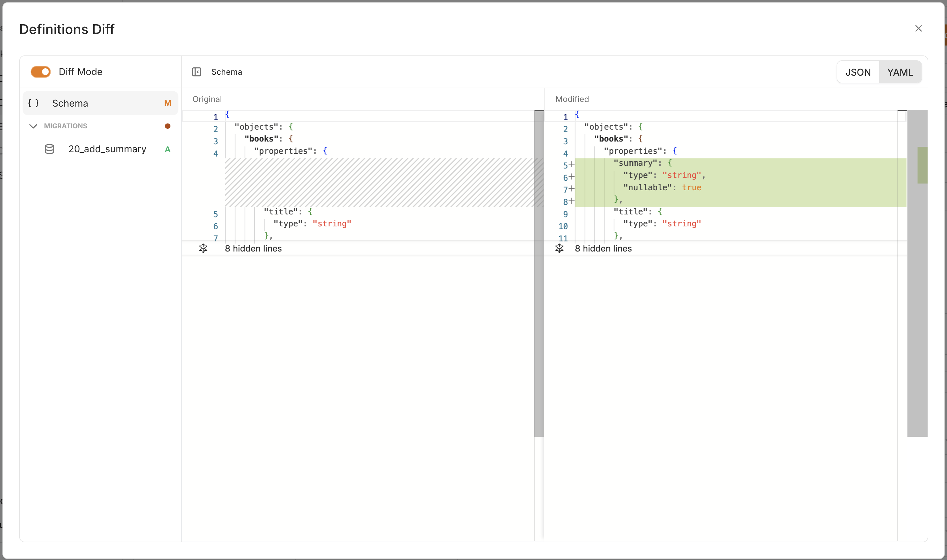This screenshot has width=947, height=560.
Task: Click the Modified pane vertical scrollbar
Action: pyautogui.click(x=912, y=302)
